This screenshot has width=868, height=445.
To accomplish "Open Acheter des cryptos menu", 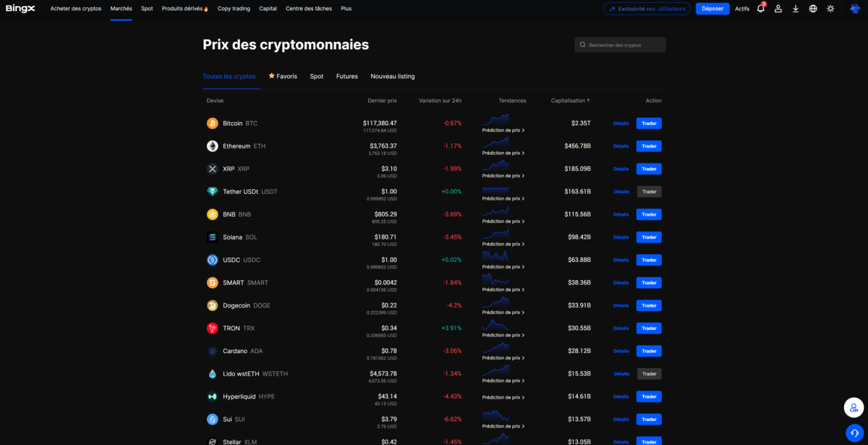I will 76,9.
